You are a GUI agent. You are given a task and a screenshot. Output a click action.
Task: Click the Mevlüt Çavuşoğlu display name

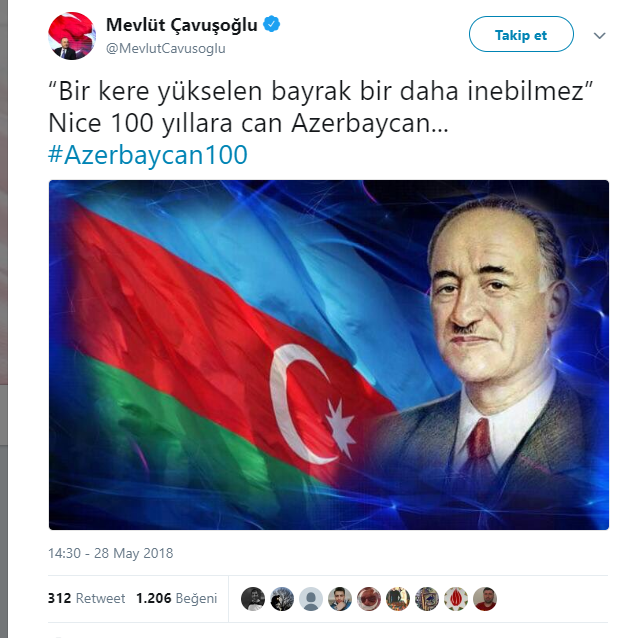tap(182, 25)
